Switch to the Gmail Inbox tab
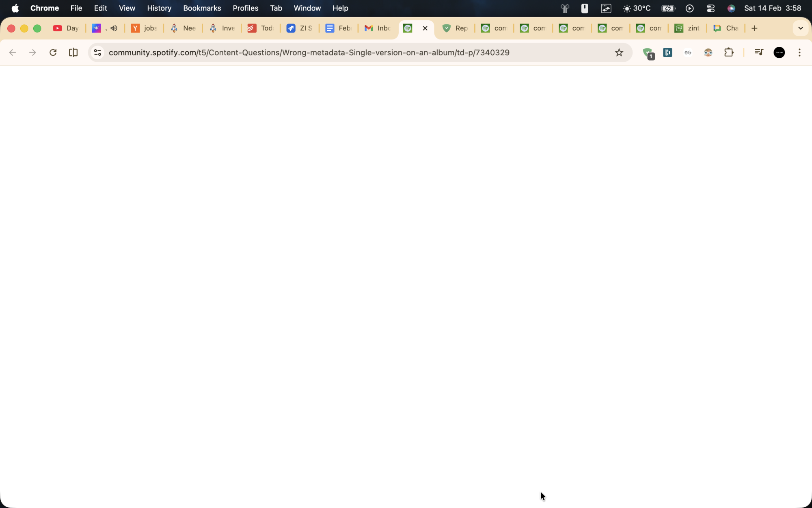The width and height of the screenshot is (812, 508). 378,28
